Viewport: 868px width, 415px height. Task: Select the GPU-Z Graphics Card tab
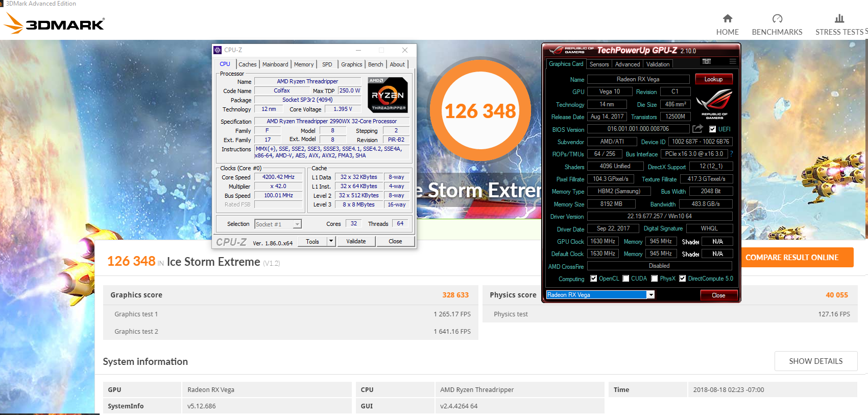(x=566, y=64)
